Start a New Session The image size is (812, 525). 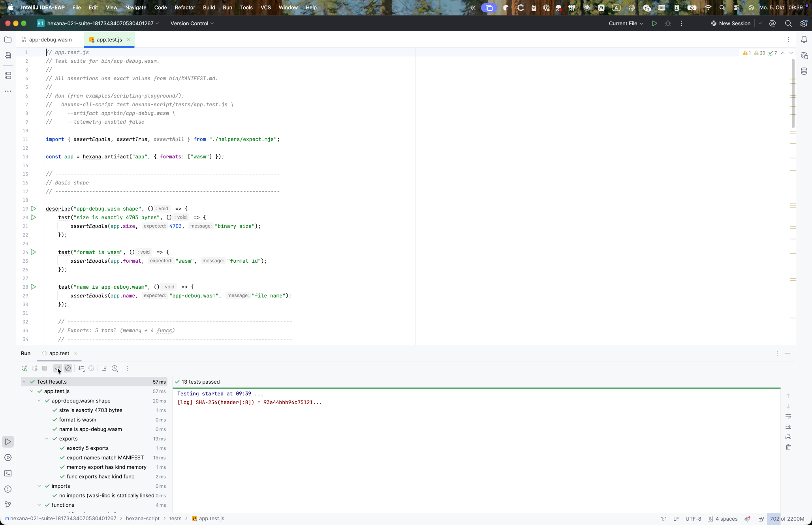(731, 23)
